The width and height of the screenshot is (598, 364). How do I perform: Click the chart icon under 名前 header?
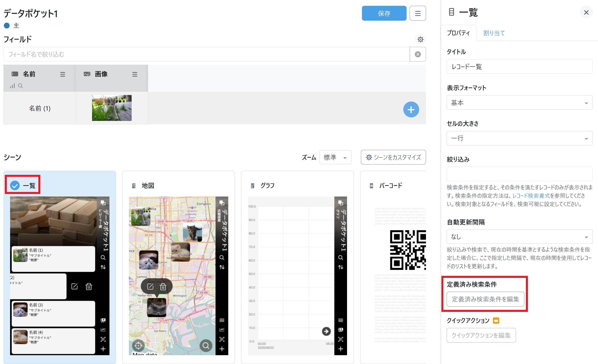[x=12, y=86]
